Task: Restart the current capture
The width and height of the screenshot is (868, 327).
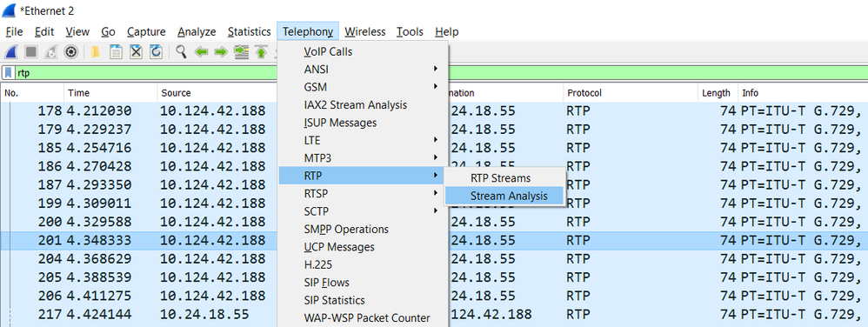Action: (x=50, y=52)
